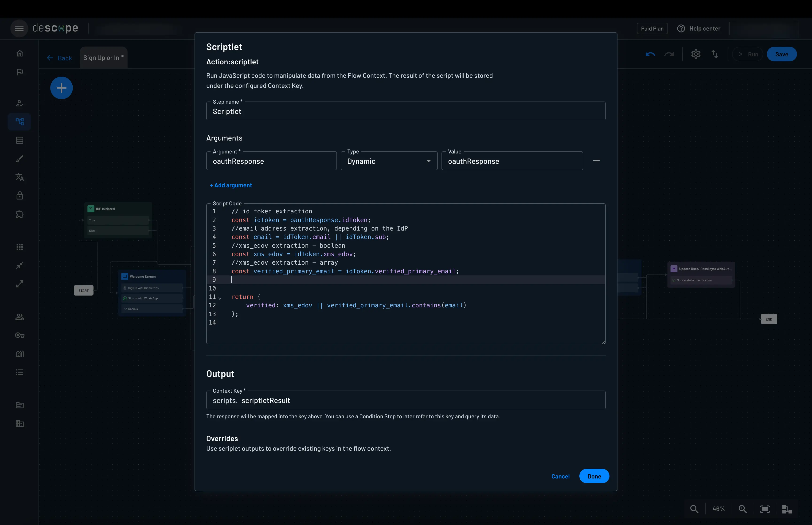The height and width of the screenshot is (525, 812).
Task: Click the auto-layout icon in zoom bar
Action: click(x=787, y=509)
